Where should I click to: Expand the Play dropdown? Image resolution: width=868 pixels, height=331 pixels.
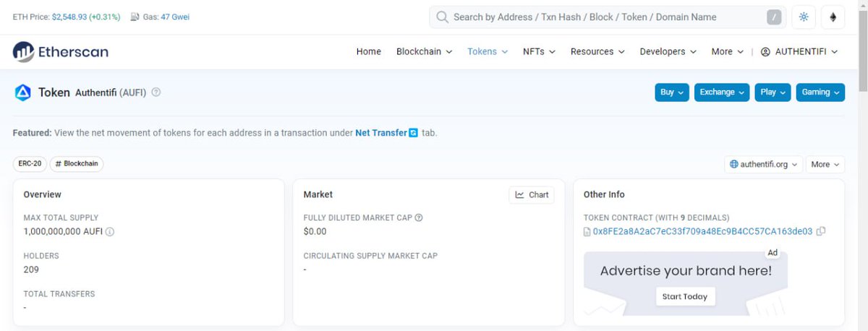coord(773,93)
